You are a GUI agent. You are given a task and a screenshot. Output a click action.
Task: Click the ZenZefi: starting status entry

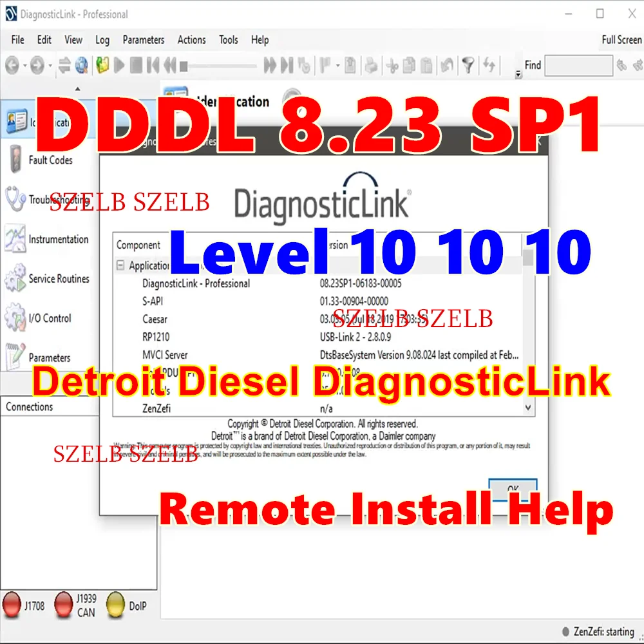[598, 631]
